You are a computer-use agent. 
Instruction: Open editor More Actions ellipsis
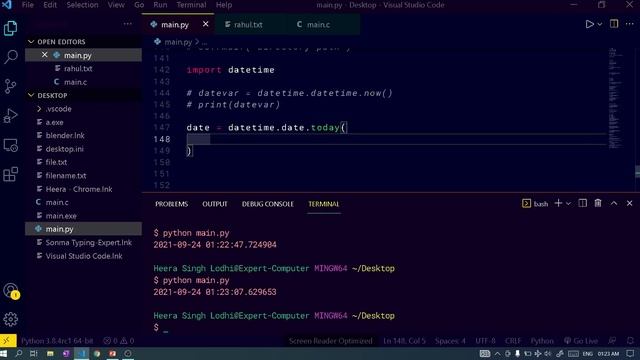[629, 24]
